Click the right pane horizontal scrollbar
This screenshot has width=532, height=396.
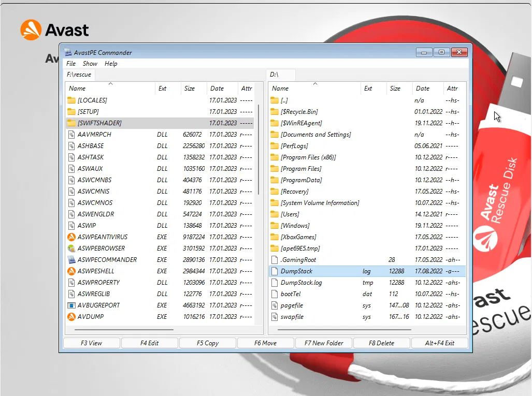click(x=345, y=329)
